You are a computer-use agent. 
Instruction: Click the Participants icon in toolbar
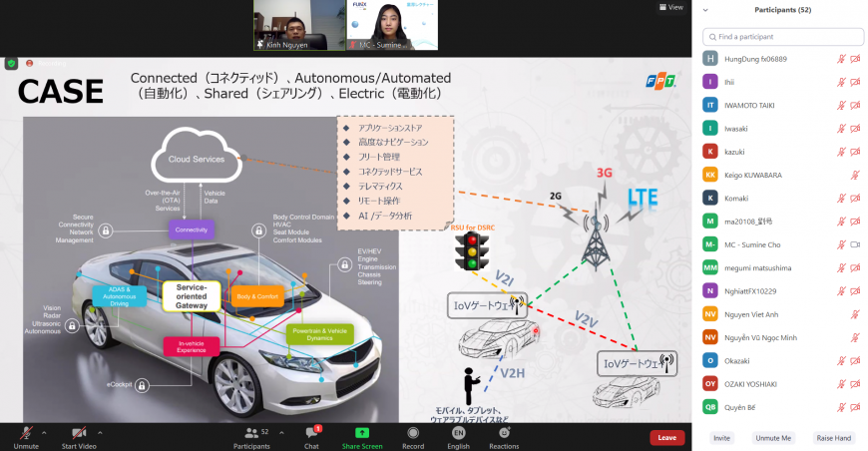pos(251,433)
